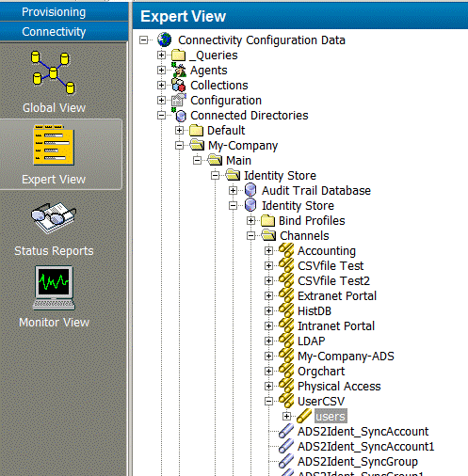Select the Physical Access tree item
The image size is (468, 476).
coord(339,387)
